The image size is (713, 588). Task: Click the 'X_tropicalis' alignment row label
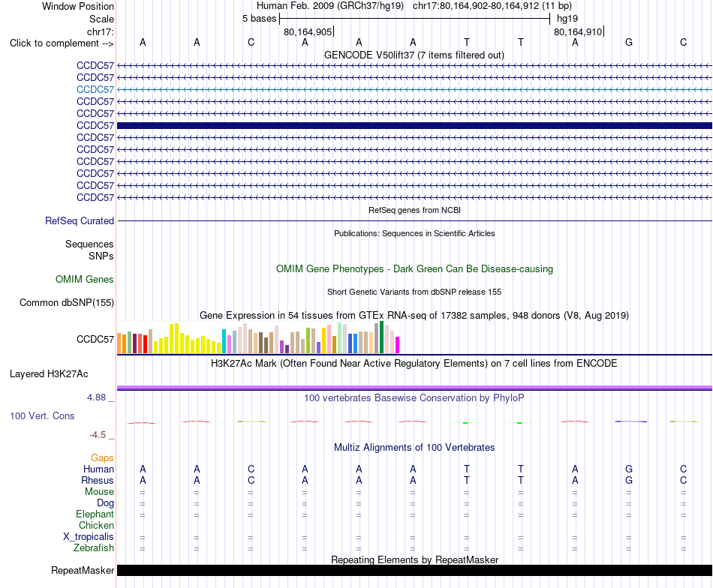point(89,537)
